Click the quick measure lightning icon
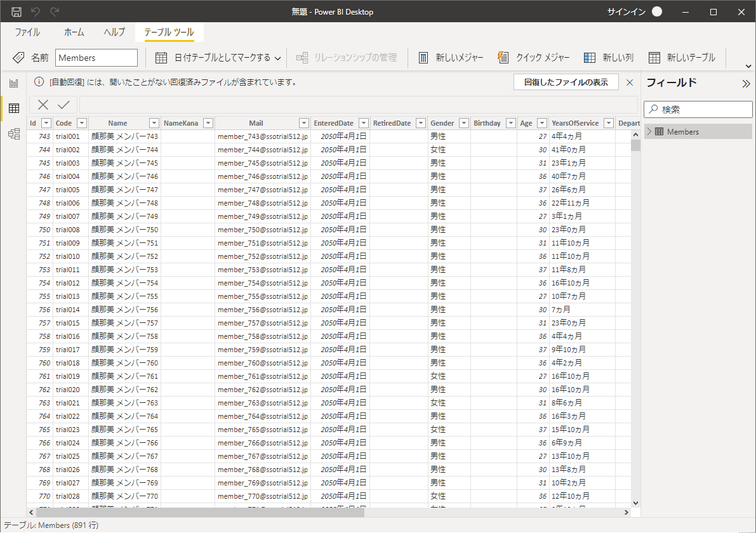This screenshot has width=756, height=533. coord(503,57)
